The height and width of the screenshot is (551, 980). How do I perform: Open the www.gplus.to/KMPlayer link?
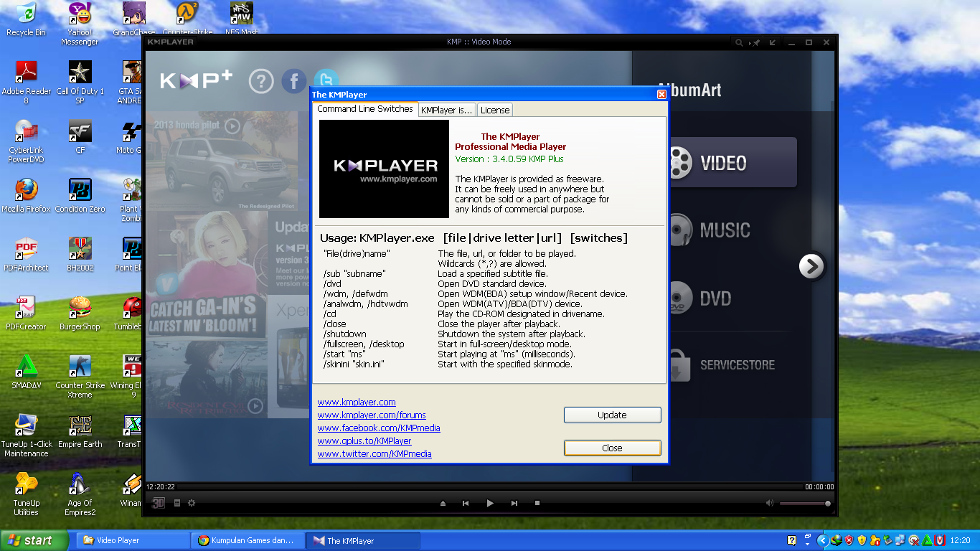click(x=364, y=441)
